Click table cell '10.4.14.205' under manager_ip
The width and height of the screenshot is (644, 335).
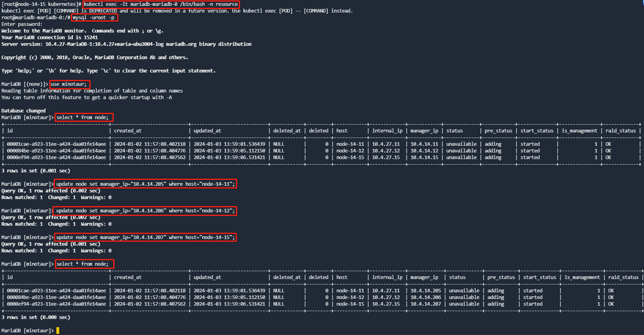pyautogui.click(x=425, y=291)
